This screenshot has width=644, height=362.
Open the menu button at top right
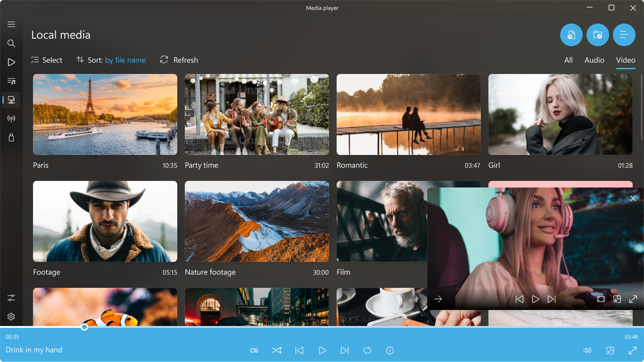624,34
